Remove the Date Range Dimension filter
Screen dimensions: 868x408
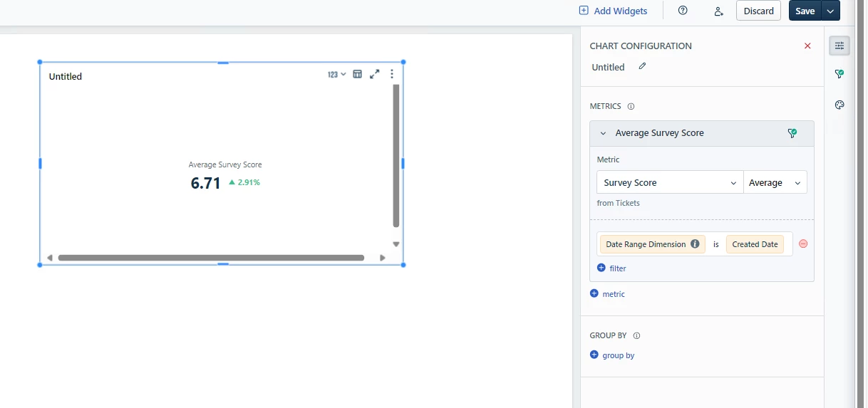(x=803, y=244)
